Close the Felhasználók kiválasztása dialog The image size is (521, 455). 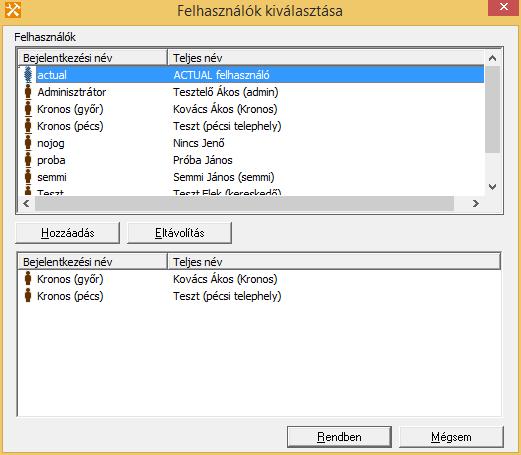(x=504, y=7)
